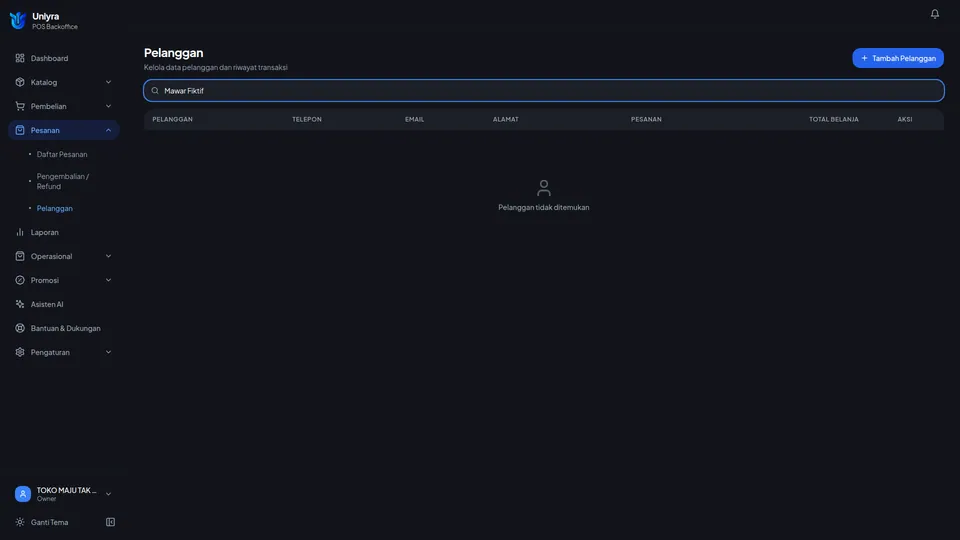The height and width of the screenshot is (540, 960).
Task: Click the Operasional icon
Action: pos(20,256)
